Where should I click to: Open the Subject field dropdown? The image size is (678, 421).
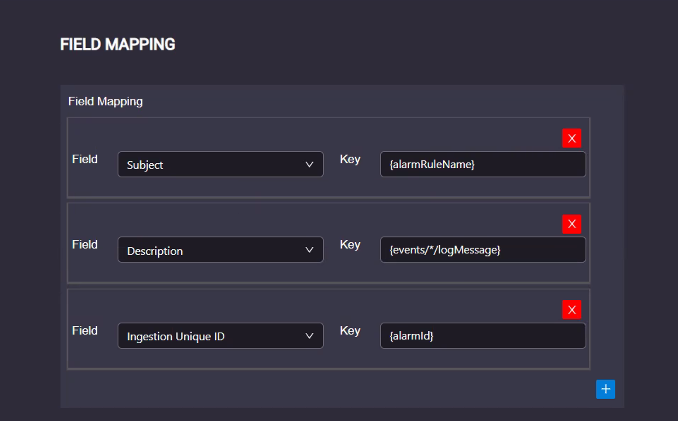(221, 164)
